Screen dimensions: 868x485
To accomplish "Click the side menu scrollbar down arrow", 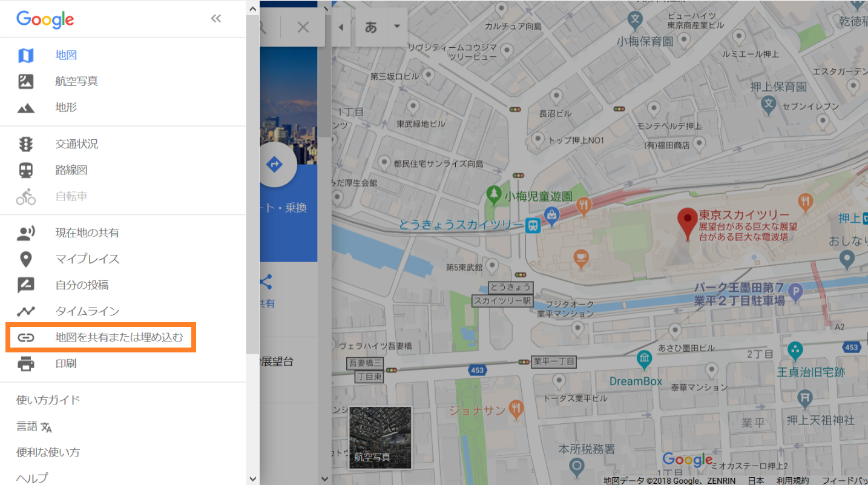I will (252, 479).
